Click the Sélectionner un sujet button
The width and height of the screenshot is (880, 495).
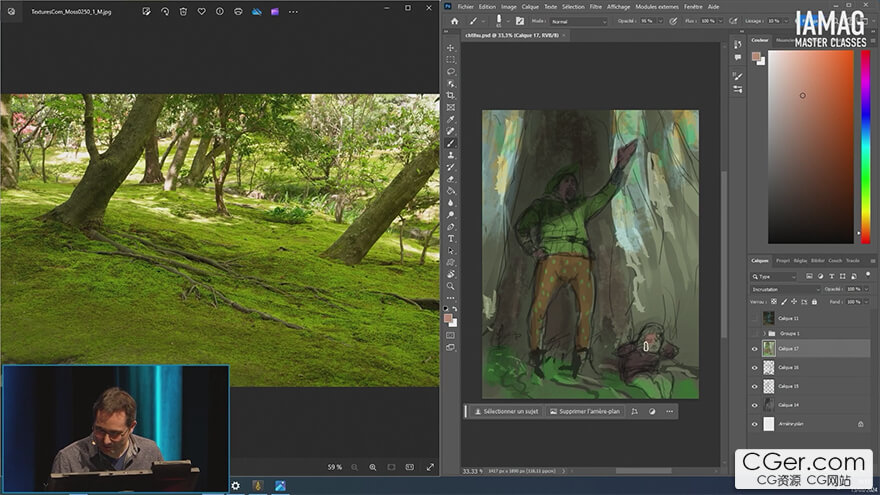tap(506, 411)
